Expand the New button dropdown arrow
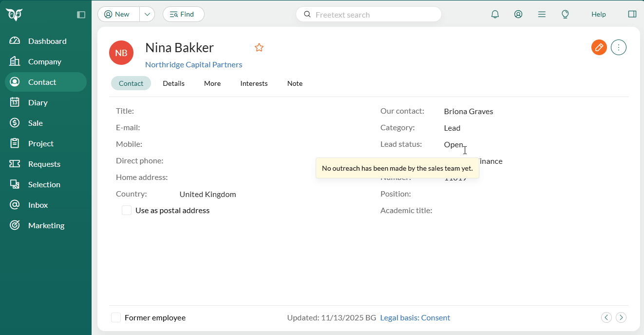644x335 pixels. (x=147, y=14)
